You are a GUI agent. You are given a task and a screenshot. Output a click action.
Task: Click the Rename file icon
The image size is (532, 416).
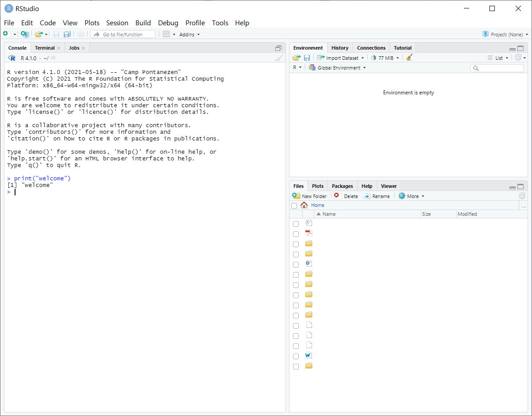click(367, 196)
